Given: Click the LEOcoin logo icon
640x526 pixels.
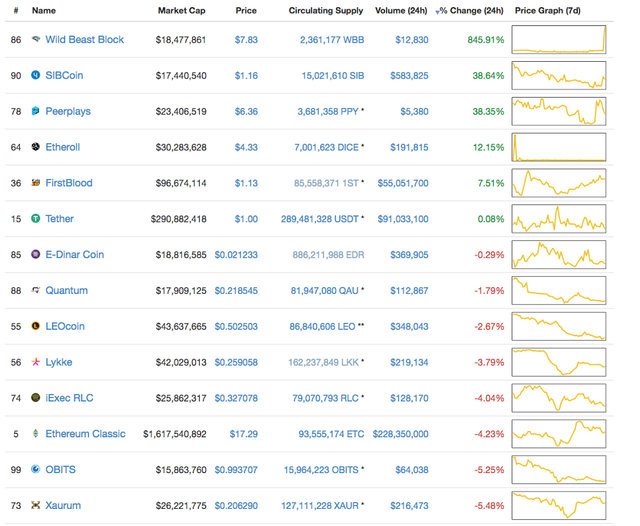Looking at the screenshot, I should pyautogui.click(x=36, y=326).
